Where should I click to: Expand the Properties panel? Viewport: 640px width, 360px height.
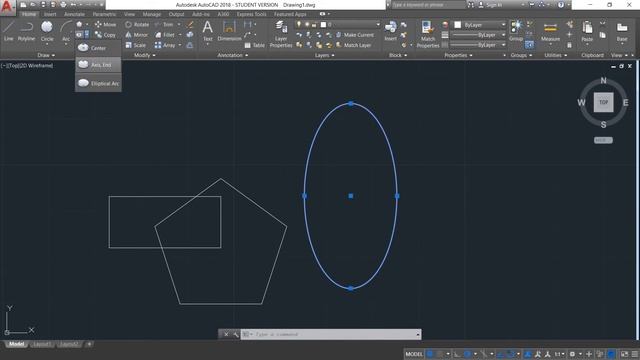point(458,55)
